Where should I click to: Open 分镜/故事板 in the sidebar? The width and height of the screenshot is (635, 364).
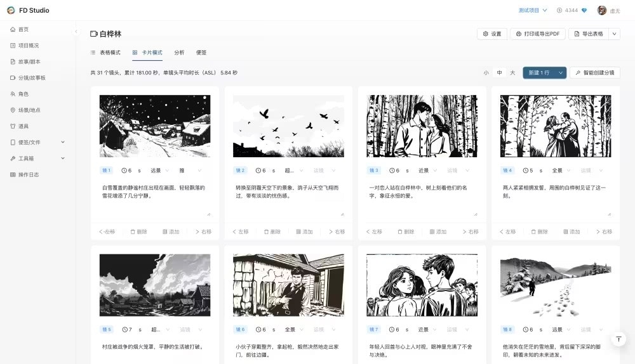pyautogui.click(x=28, y=77)
